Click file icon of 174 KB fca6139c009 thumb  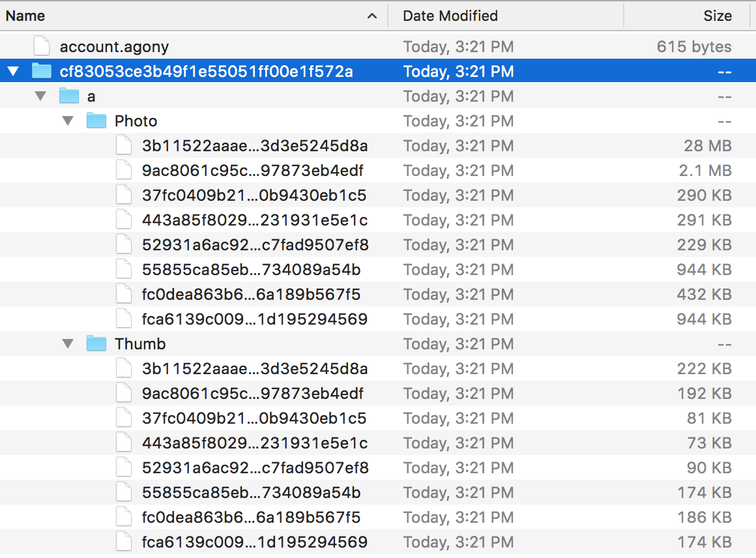124,542
